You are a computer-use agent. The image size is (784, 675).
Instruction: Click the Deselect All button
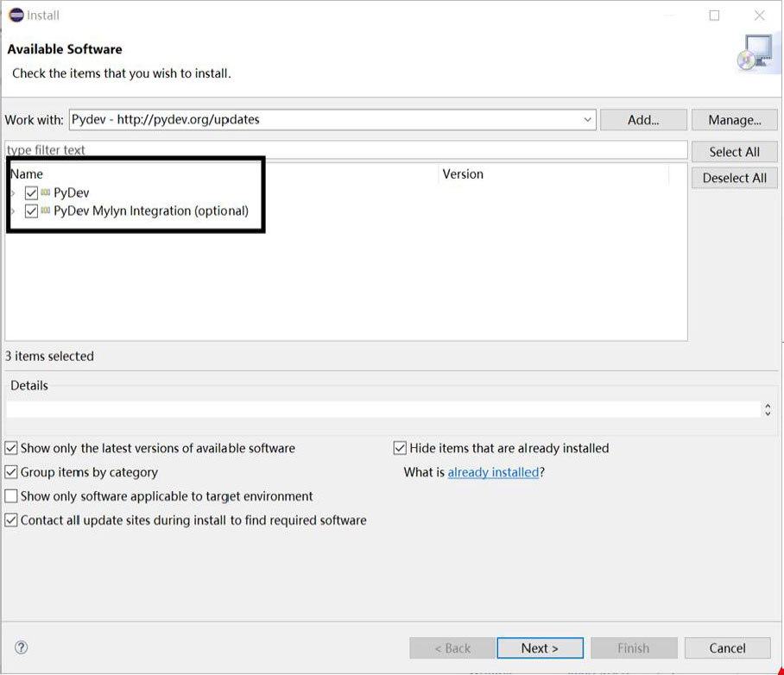(735, 178)
